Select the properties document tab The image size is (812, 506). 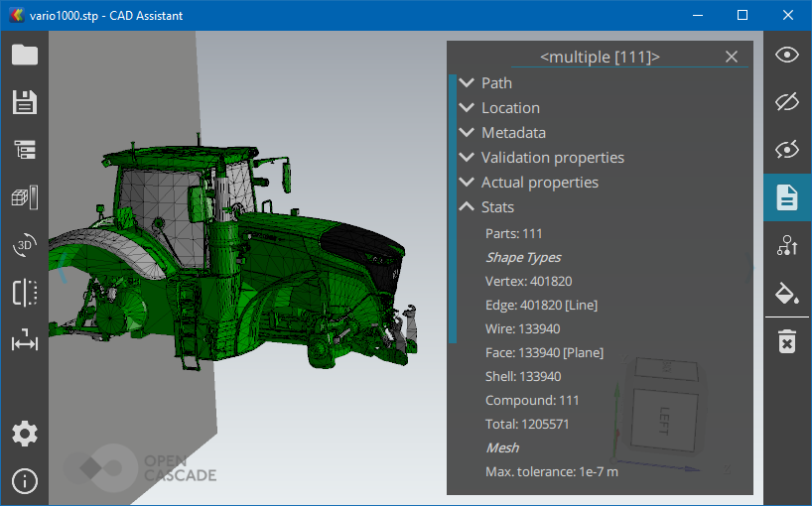click(787, 197)
